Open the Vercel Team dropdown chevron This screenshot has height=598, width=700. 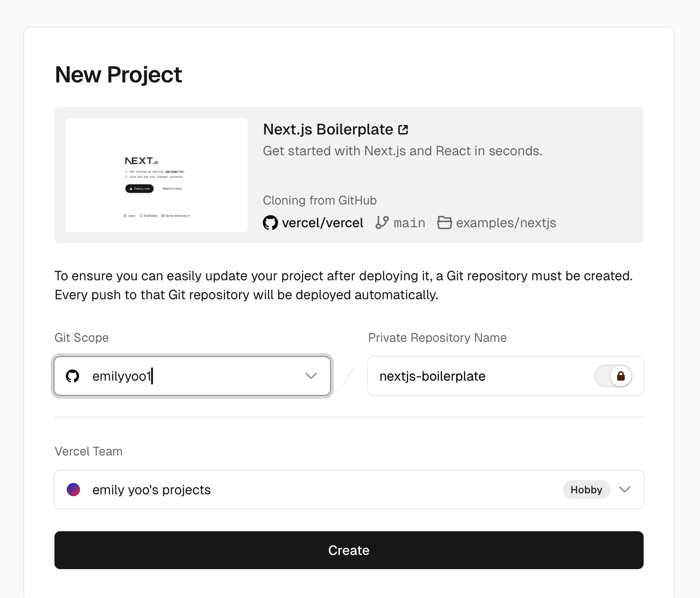(625, 490)
